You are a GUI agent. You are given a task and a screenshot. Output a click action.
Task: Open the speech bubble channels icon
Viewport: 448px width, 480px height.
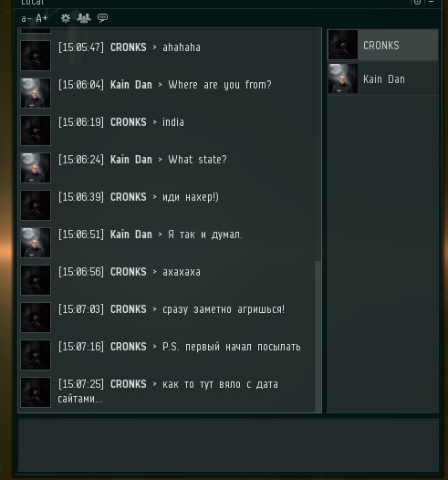(x=102, y=18)
